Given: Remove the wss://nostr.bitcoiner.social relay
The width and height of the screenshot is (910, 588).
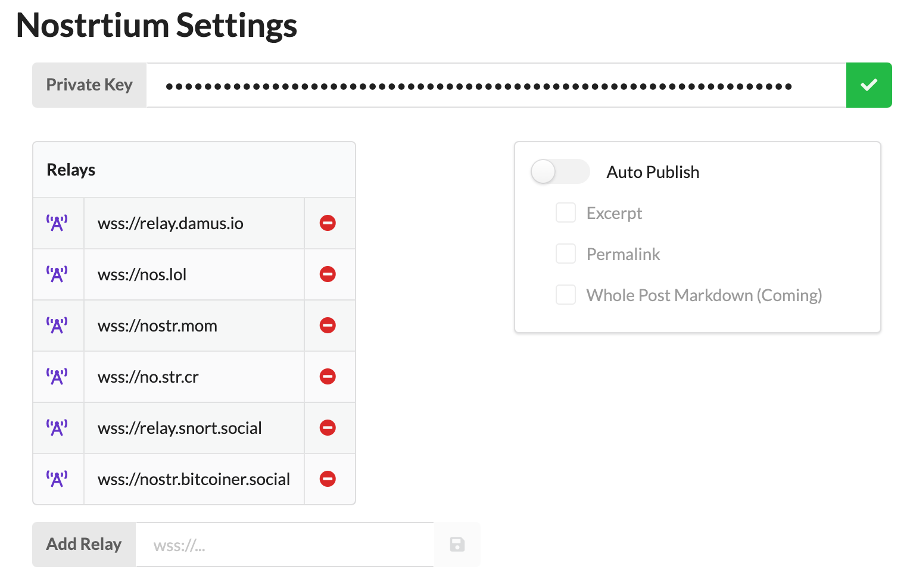Looking at the screenshot, I should pyautogui.click(x=328, y=479).
